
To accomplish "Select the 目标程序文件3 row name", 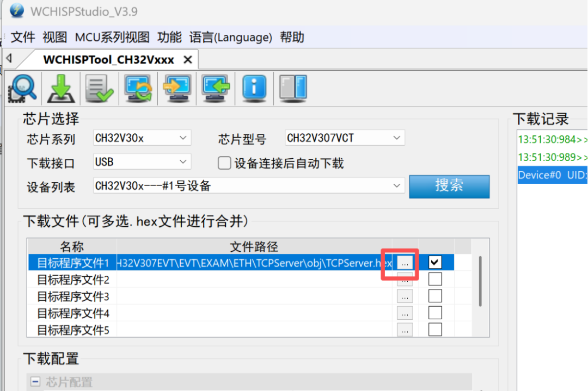I will 73,296.
